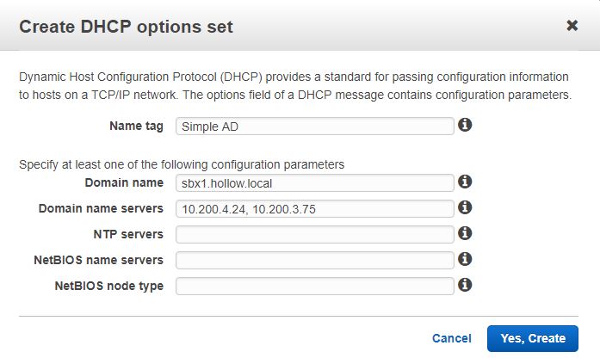Image resolution: width=600 pixels, height=364 pixels.
Task: Click the 'Create DHCP options set' dialog title
Action: pyautogui.click(x=126, y=27)
